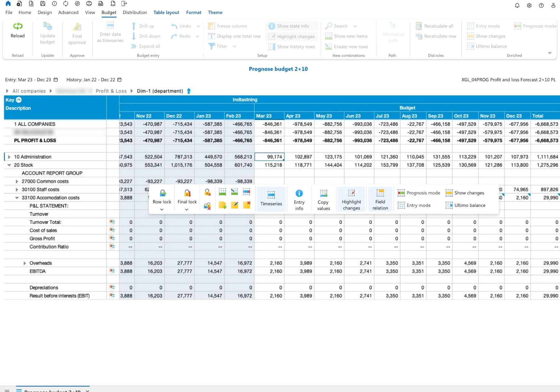Click the Profit & Loss breadcrumb
The image size is (560, 392).
coord(111,91)
